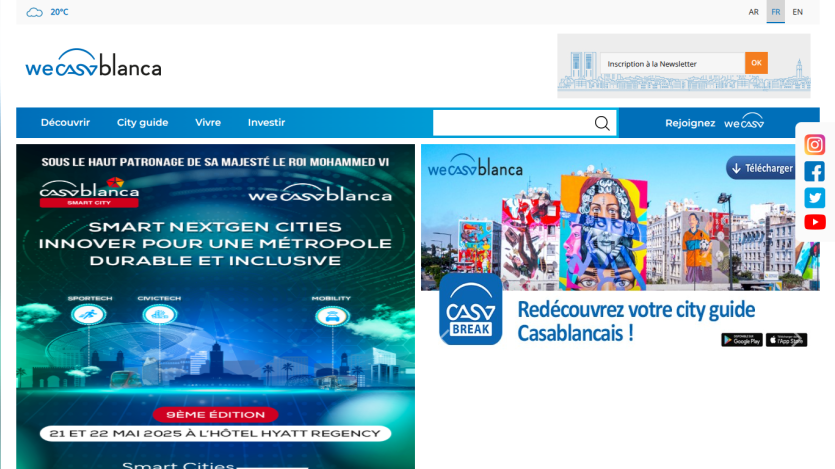Screen dimensions: 835x469
Task: Open the Investir menu
Action: coord(266,122)
